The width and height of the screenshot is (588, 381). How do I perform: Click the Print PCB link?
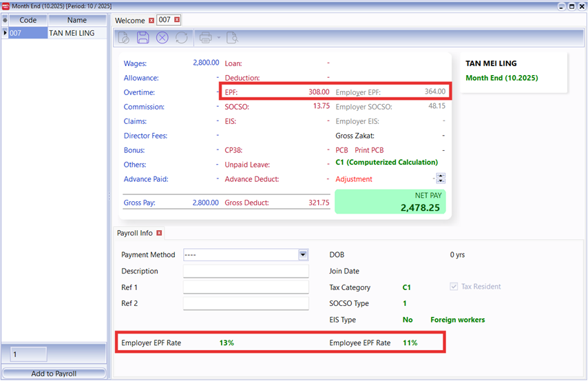pos(369,150)
